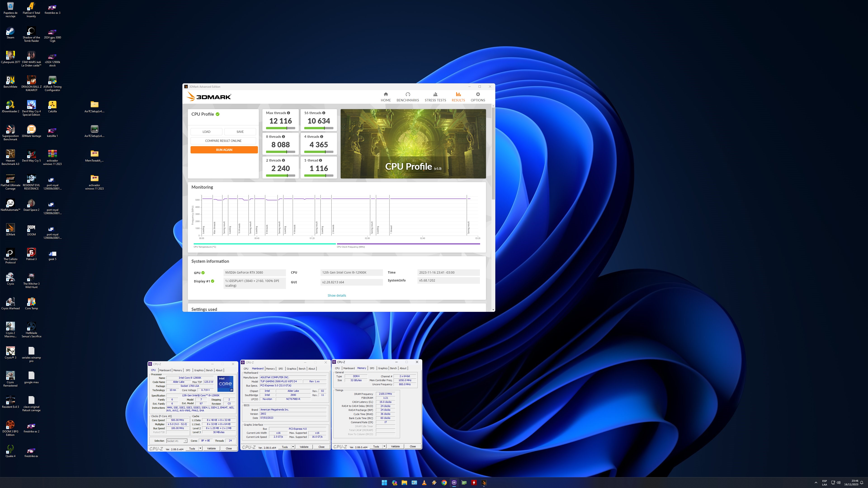This screenshot has width=868, height=488.
Task: Click the Show details link
Action: tap(337, 295)
